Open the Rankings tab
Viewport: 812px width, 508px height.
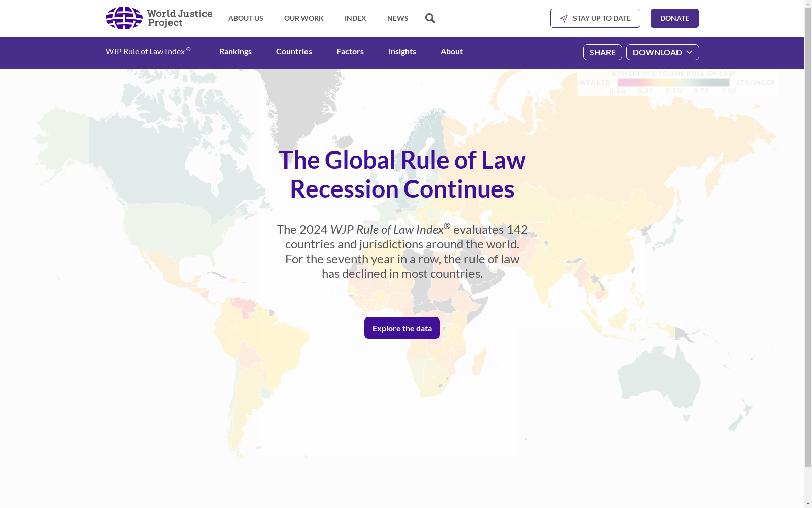[235, 51]
